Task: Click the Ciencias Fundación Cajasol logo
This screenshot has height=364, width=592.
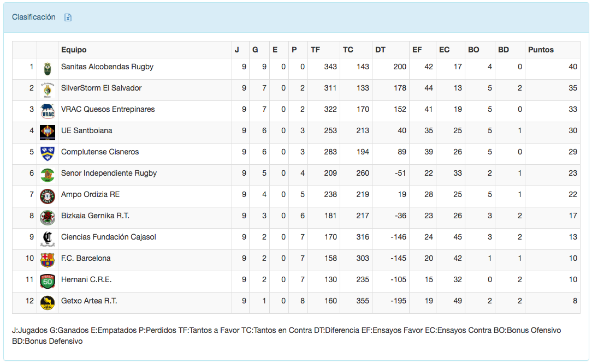Action: [x=48, y=239]
